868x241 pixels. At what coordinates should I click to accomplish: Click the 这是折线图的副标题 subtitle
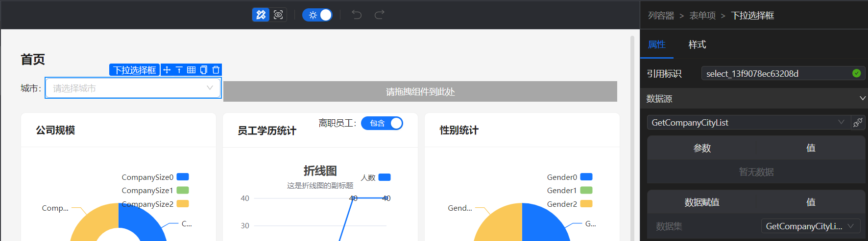click(x=320, y=186)
